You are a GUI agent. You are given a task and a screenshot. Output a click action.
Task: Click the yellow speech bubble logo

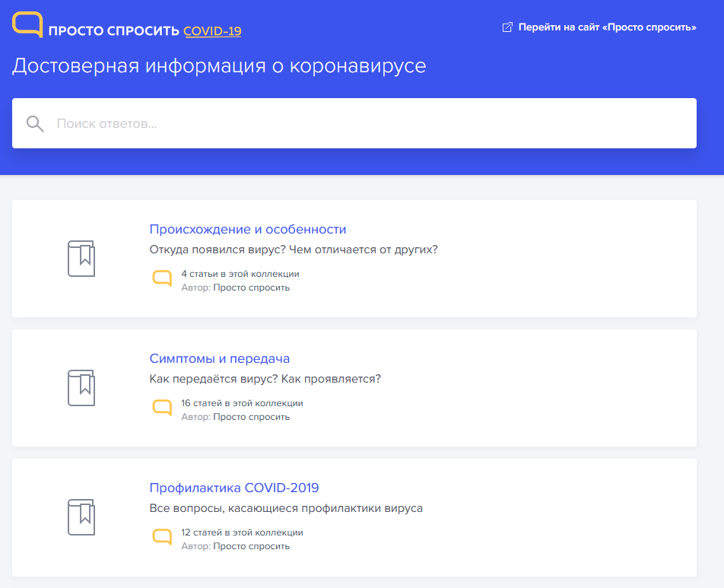[27, 24]
